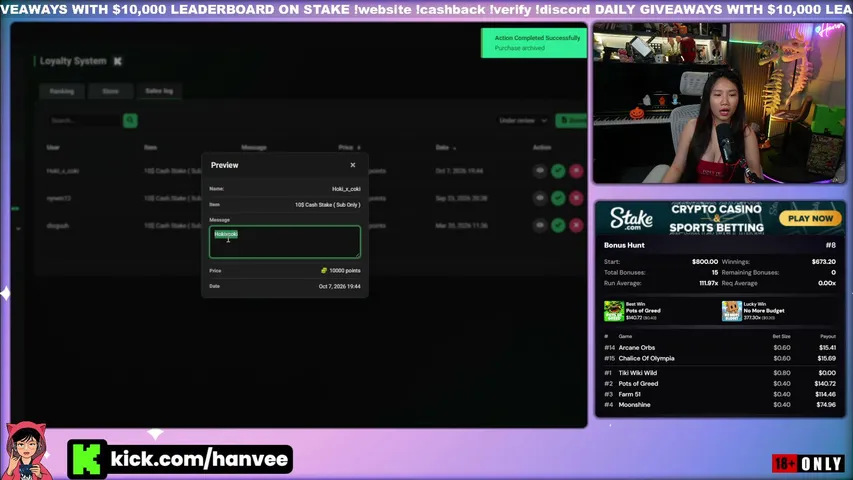This screenshot has height=480, width=853.
Task: Click the streamer webcam feed
Action: click(x=719, y=103)
